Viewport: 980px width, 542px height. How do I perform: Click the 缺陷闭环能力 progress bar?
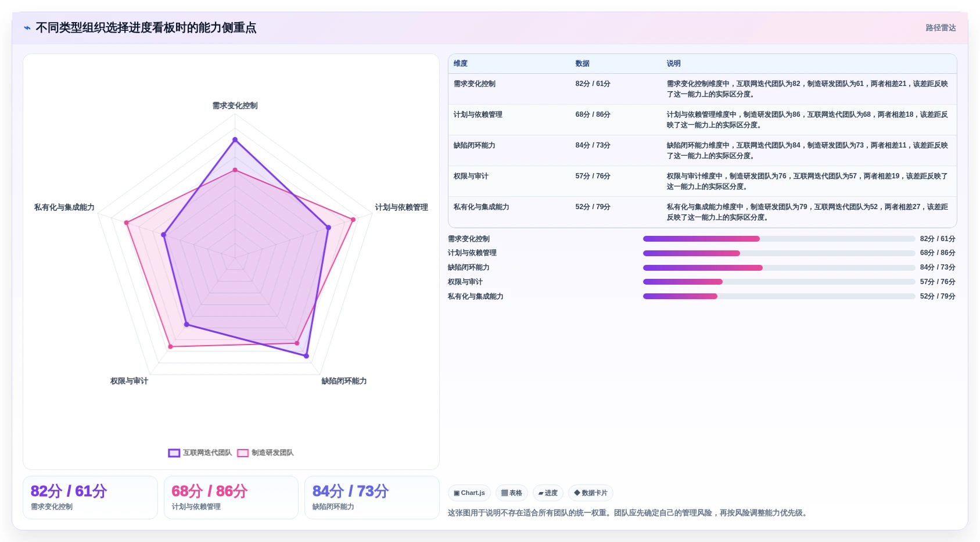coord(779,268)
